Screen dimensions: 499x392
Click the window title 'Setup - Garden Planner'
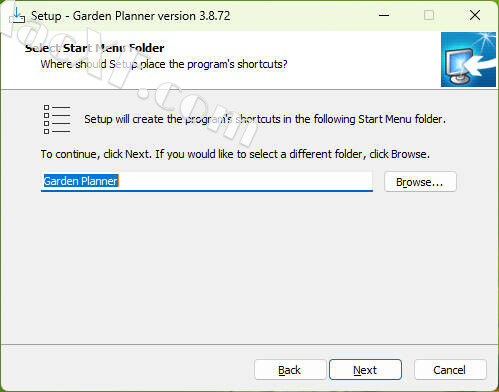coord(130,16)
